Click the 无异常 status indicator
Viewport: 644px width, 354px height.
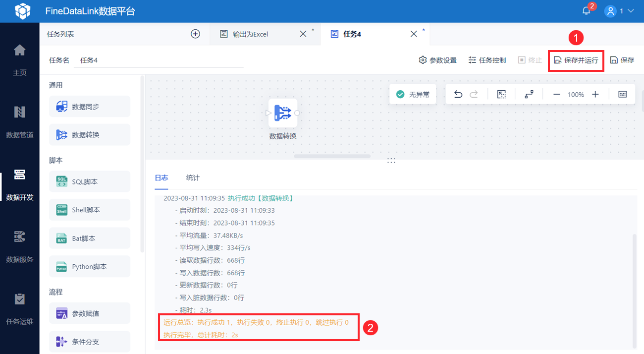[413, 94]
